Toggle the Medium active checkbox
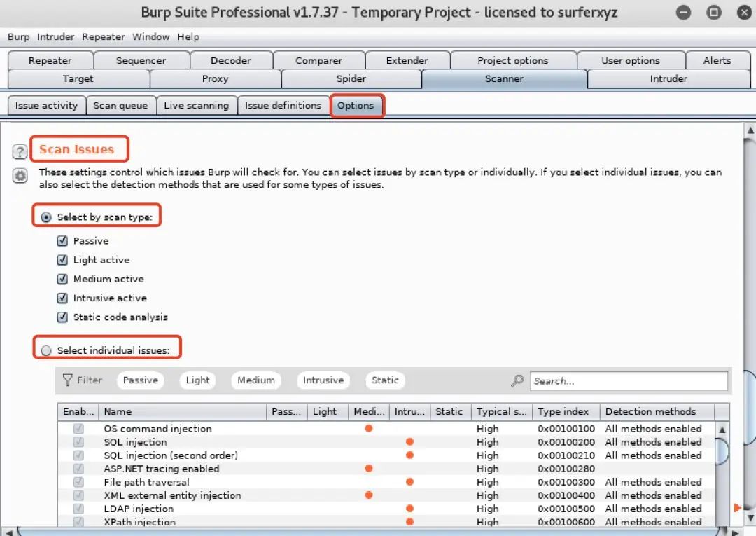This screenshot has height=536, width=756. tap(62, 279)
